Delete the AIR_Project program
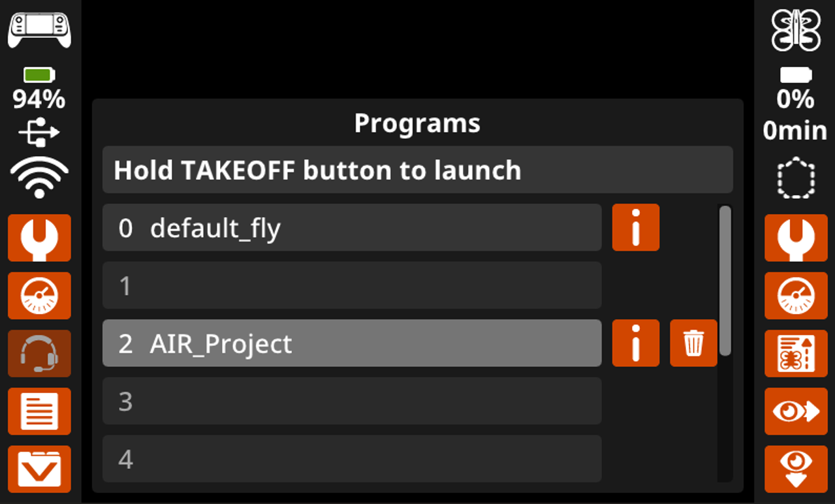 (x=693, y=343)
